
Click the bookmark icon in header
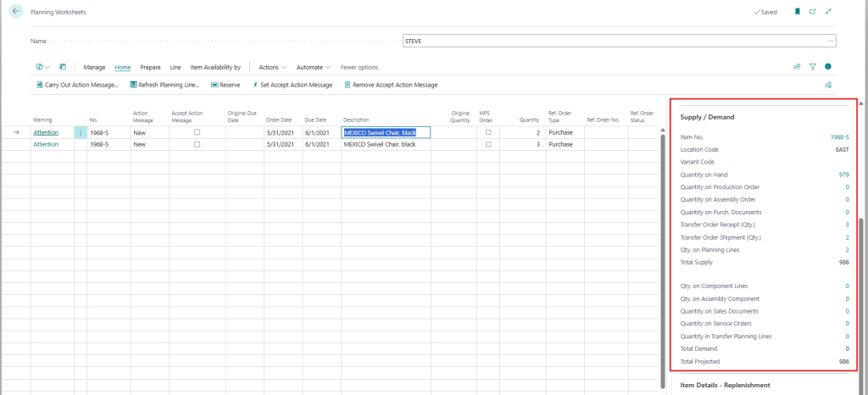tap(797, 12)
